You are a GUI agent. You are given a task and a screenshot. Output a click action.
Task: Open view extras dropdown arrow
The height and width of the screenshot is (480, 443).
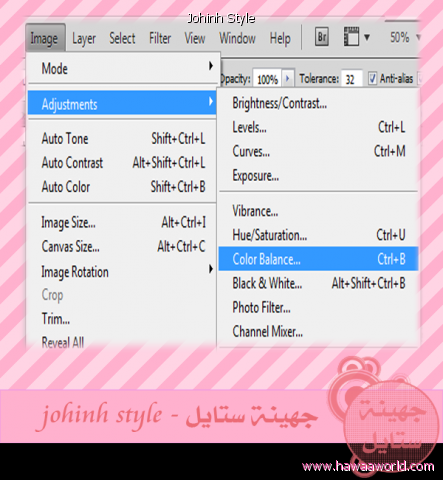coord(367,37)
